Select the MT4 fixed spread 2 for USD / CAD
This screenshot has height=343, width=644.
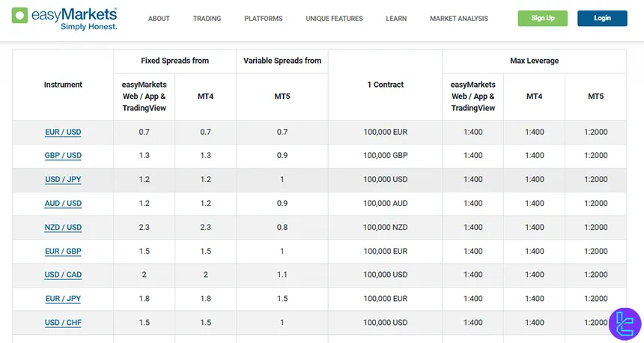[x=205, y=275]
